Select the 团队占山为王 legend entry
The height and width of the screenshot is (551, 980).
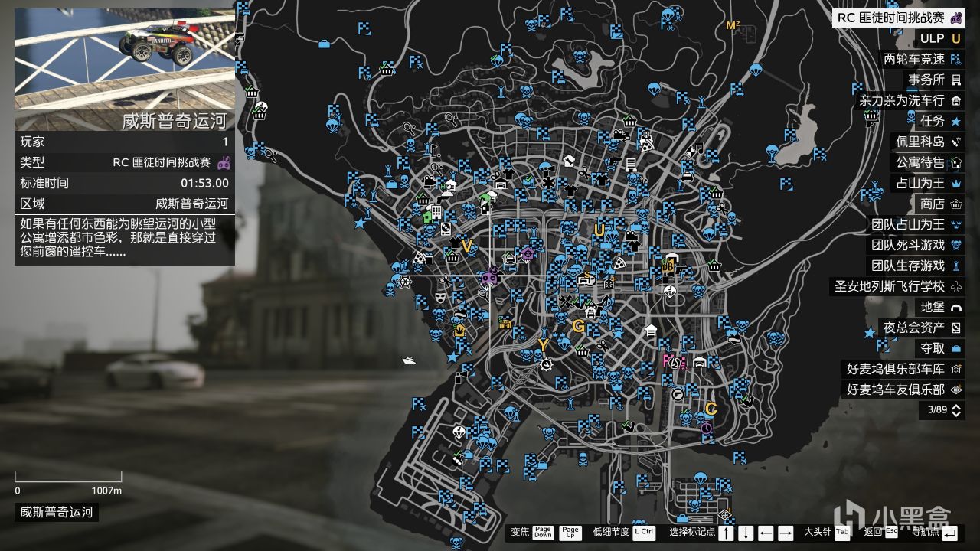916,224
